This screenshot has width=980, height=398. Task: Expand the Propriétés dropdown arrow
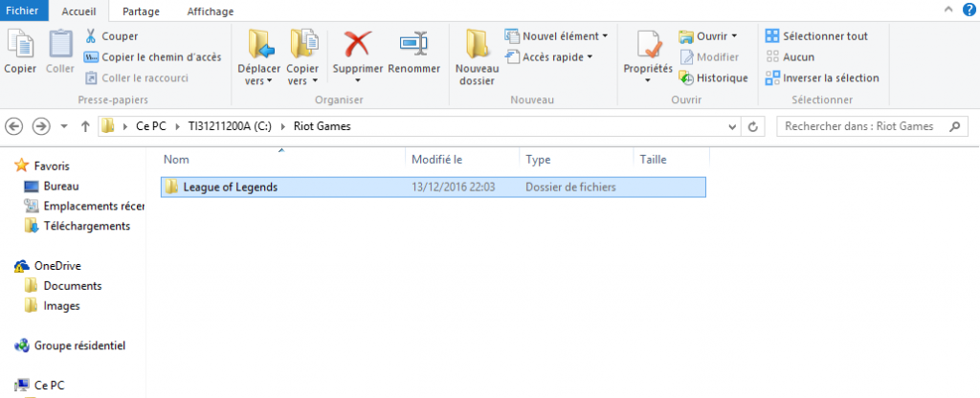coord(648,80)
